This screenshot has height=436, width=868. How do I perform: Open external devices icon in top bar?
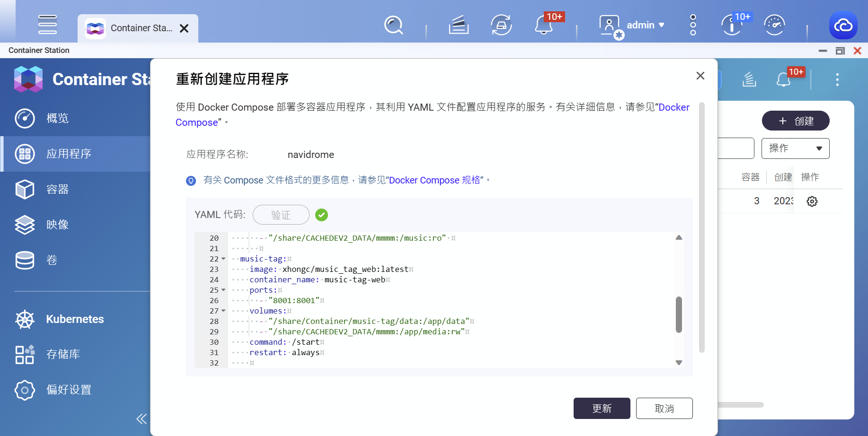click(x=501, y=25)
